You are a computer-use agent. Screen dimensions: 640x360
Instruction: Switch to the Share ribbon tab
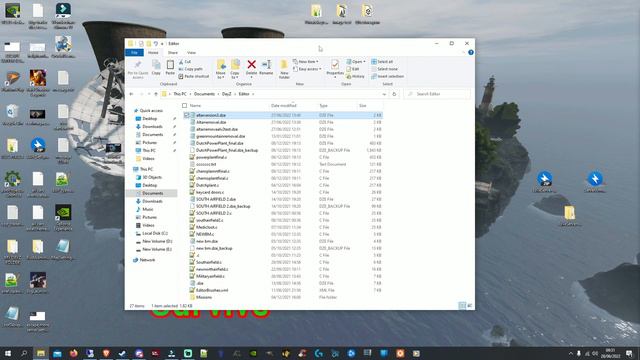pos(173,52)
